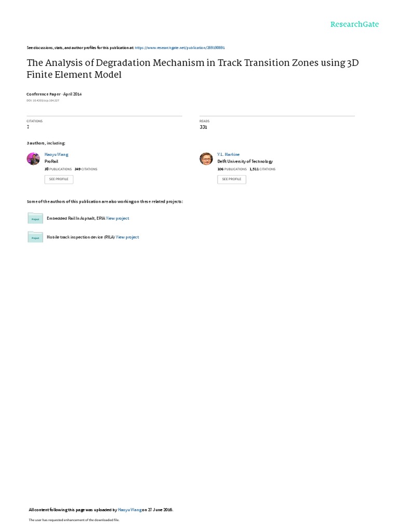The height and width of the screenshot is (532, 399).
Task: Click the citations count 7
Action: point(28,127)
